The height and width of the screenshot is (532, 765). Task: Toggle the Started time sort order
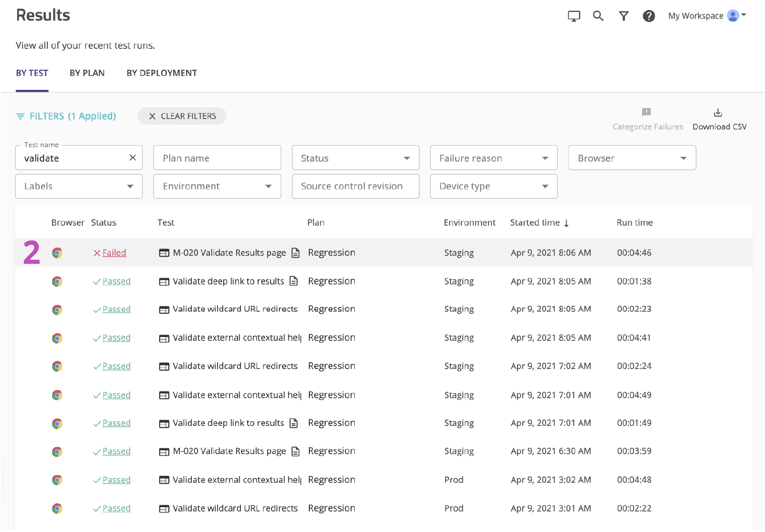pyautogui.click(x=540, y=222)
